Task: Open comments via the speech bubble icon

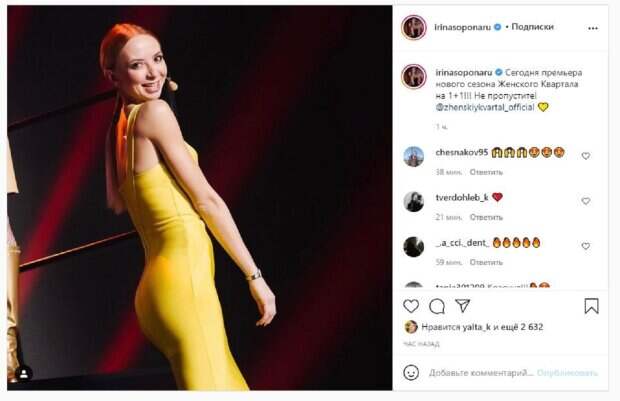Action: 437,306
